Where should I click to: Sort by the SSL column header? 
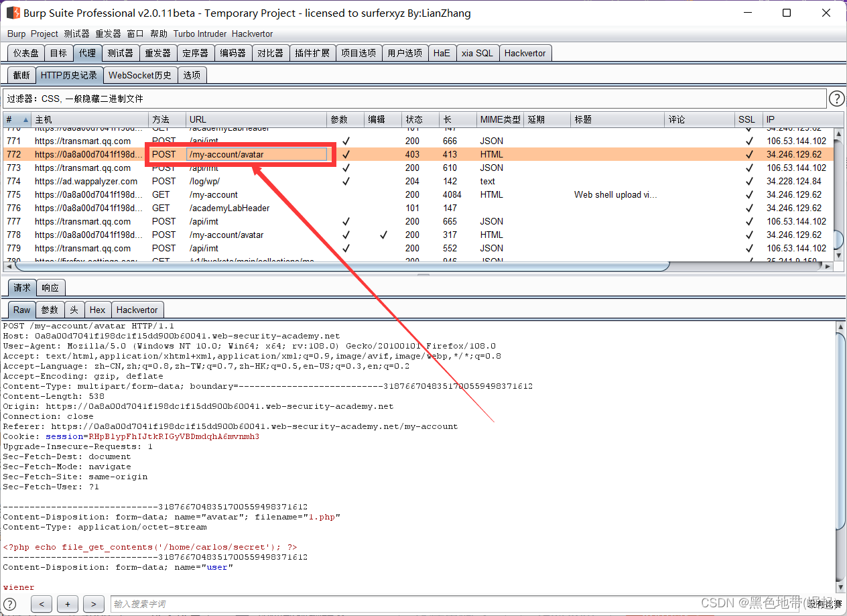pos(748,119)
